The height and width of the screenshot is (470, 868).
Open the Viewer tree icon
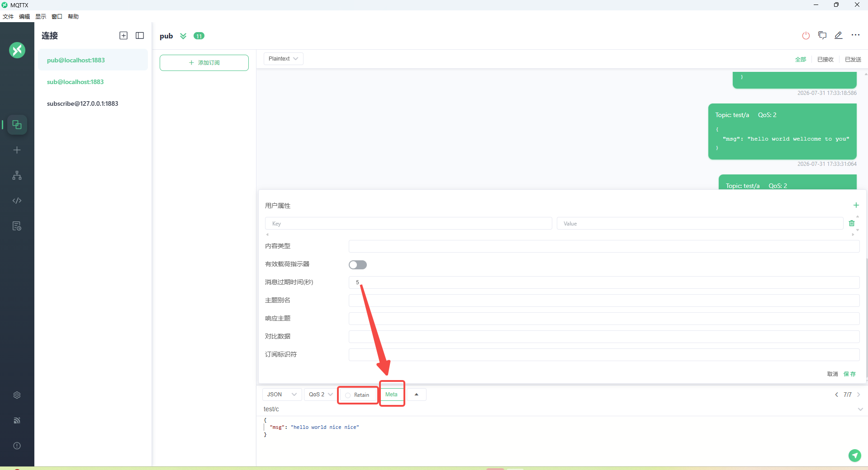pos(17,175)
